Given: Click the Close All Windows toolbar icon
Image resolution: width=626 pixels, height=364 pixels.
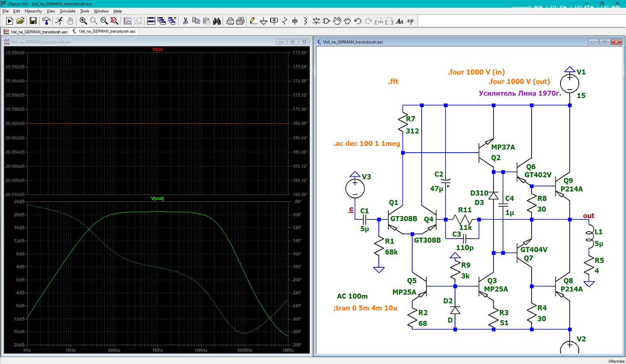Looking at the screenshot, I should (172, 21).
